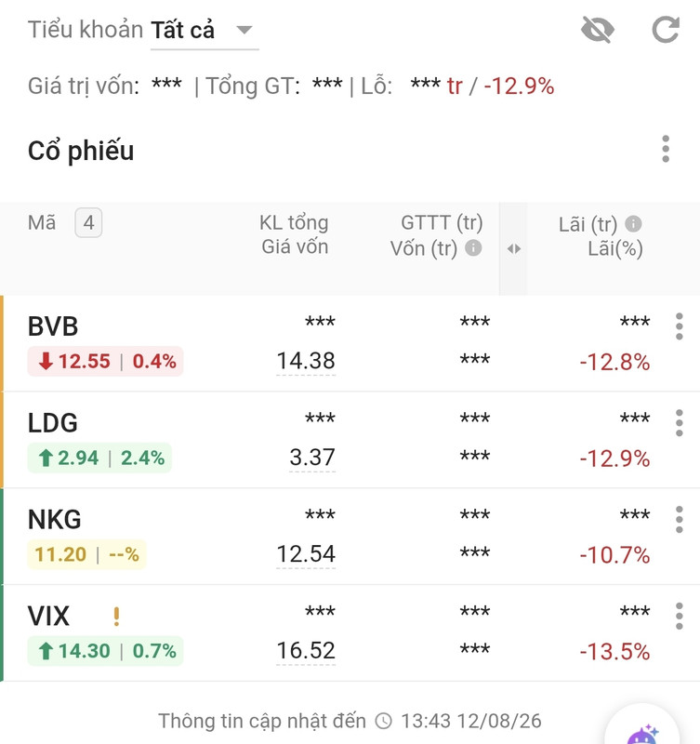Click the KL tổng Giá vốn column header

(x=294, y=235)
